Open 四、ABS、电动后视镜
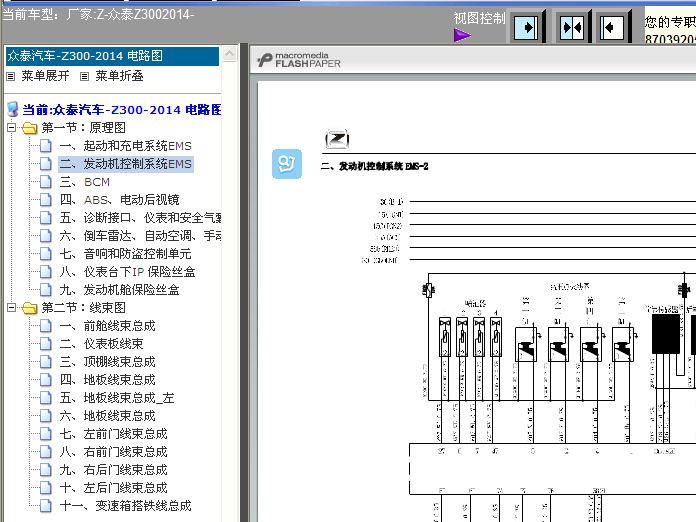The image size is (696, 522). (119, 200)
